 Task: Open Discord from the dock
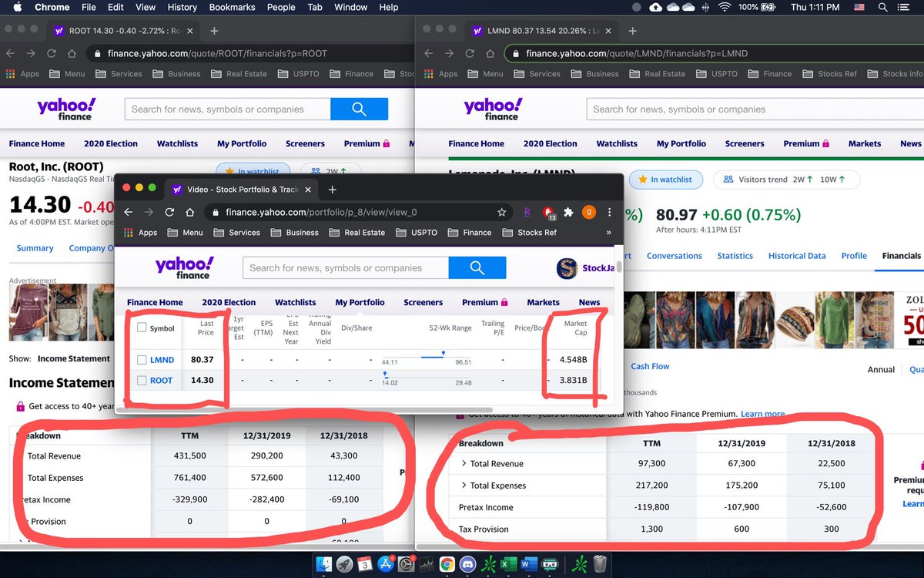[467, 565]
